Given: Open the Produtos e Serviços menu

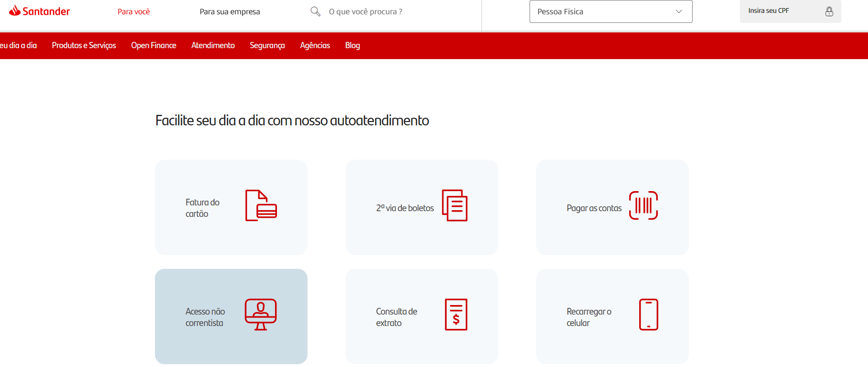Looking at the screenshot, I should [84, 45].
